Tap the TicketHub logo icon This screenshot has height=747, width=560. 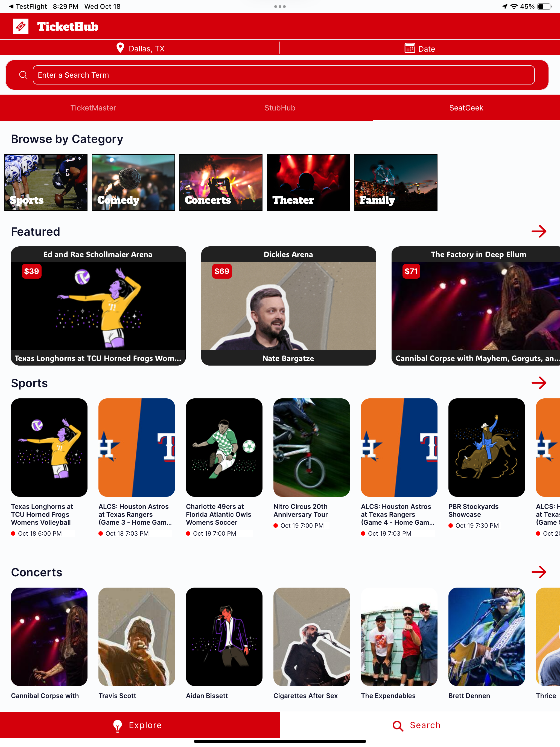pyautogui.click(x=21, y=26)
